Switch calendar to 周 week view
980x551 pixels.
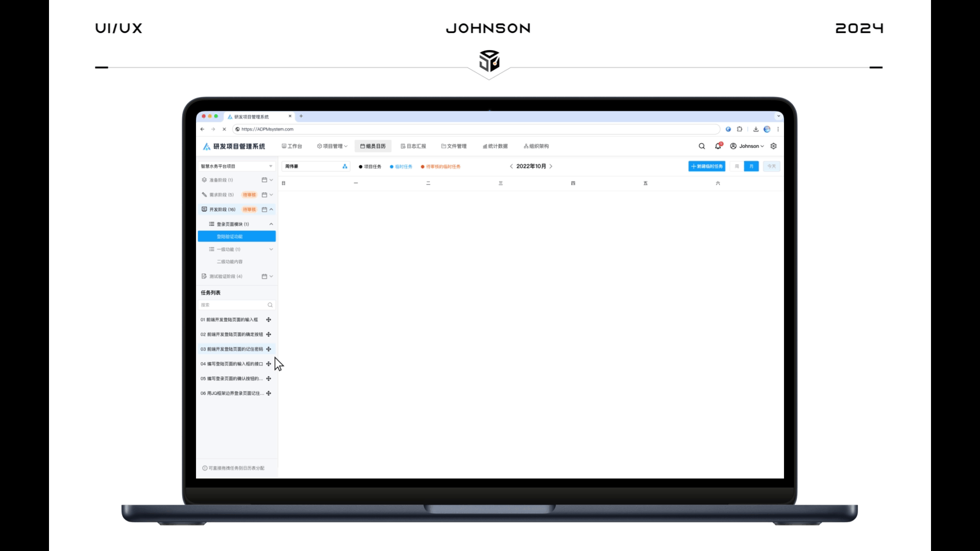[737, 166]
